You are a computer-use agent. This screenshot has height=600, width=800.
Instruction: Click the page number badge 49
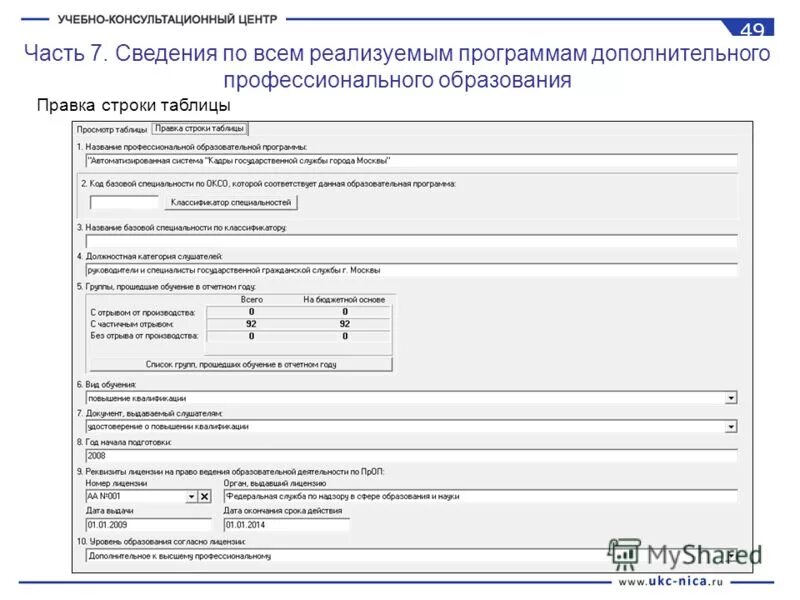click(752, 28)
